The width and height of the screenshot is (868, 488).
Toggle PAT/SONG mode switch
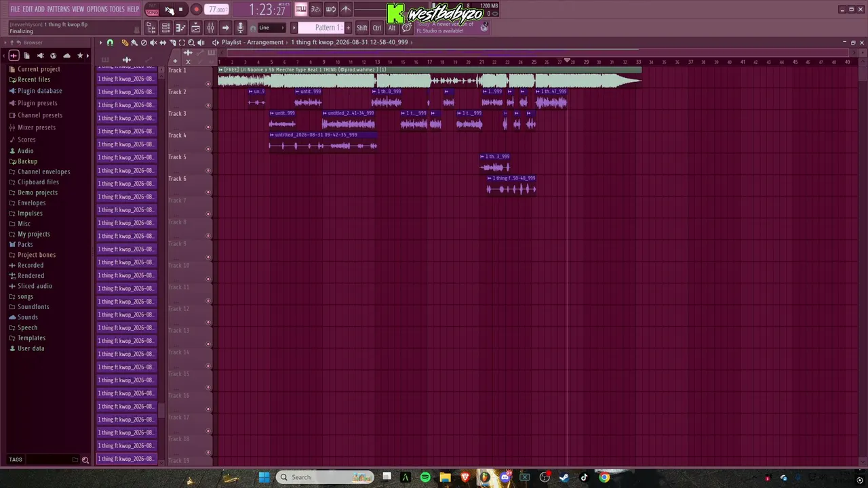[x=152, y=9]
